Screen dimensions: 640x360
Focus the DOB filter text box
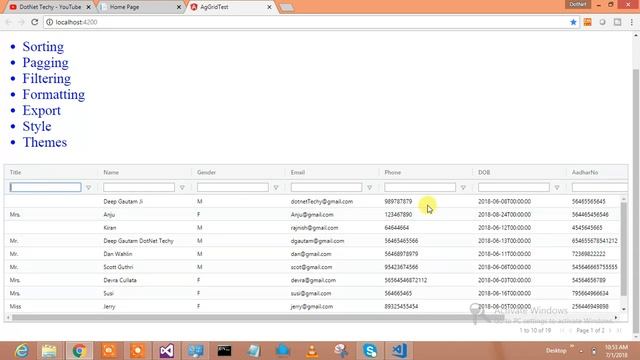(x=513, y=187)
